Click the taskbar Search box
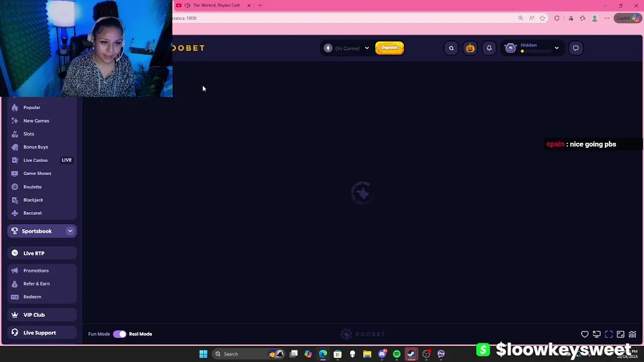The image size is (644, 362). coord(249,354)
